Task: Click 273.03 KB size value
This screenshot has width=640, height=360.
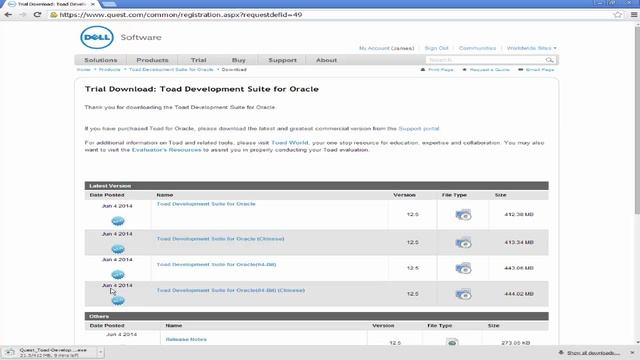Action: (x=516, y=343)
